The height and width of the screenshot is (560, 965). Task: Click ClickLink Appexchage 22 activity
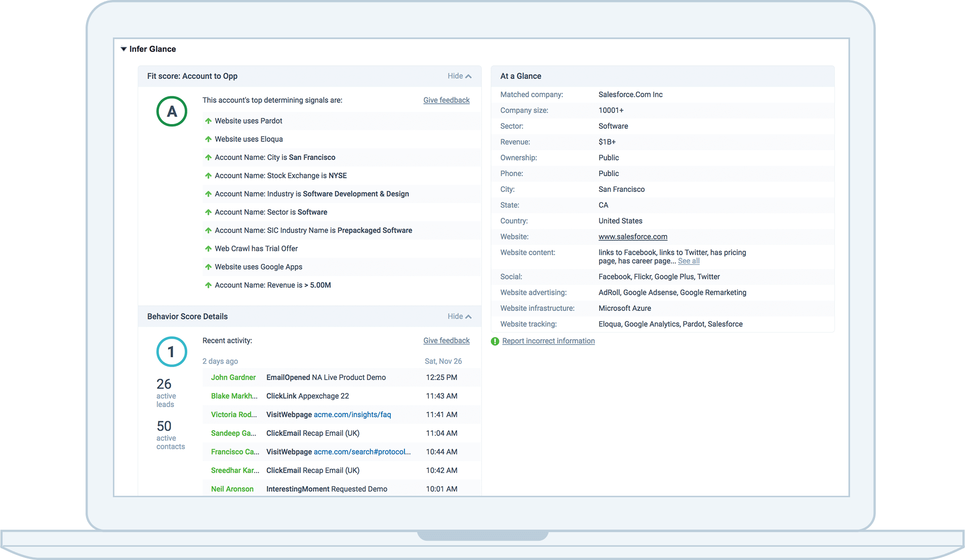[308, 396]
